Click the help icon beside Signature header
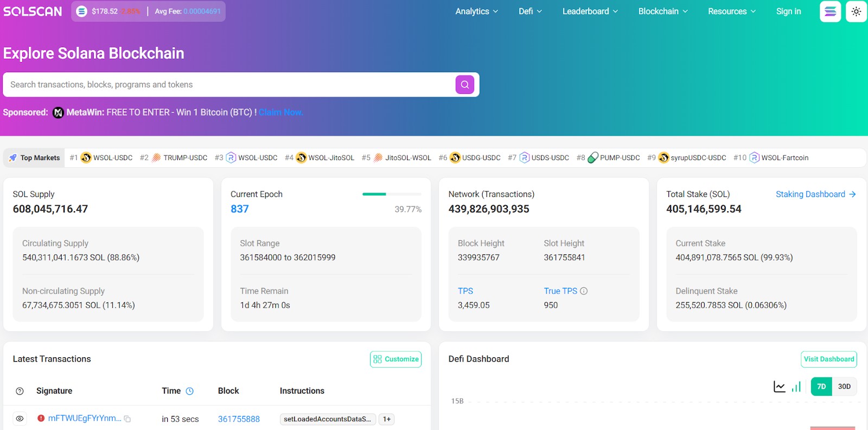 click(20, 391)
